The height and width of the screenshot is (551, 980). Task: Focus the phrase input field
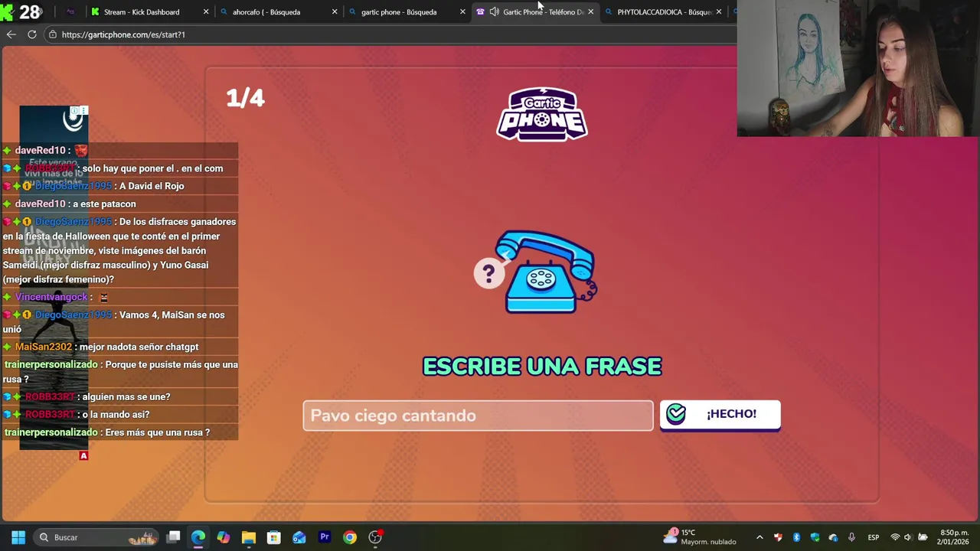point(478,416)
